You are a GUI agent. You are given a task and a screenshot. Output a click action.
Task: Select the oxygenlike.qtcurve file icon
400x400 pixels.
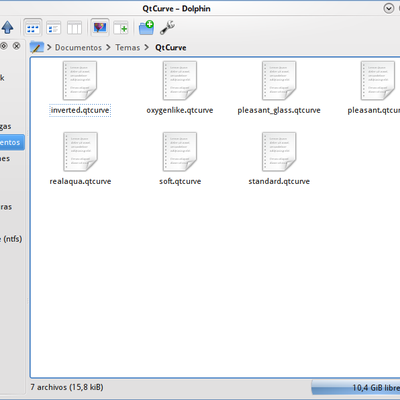(x=180, y=80)
